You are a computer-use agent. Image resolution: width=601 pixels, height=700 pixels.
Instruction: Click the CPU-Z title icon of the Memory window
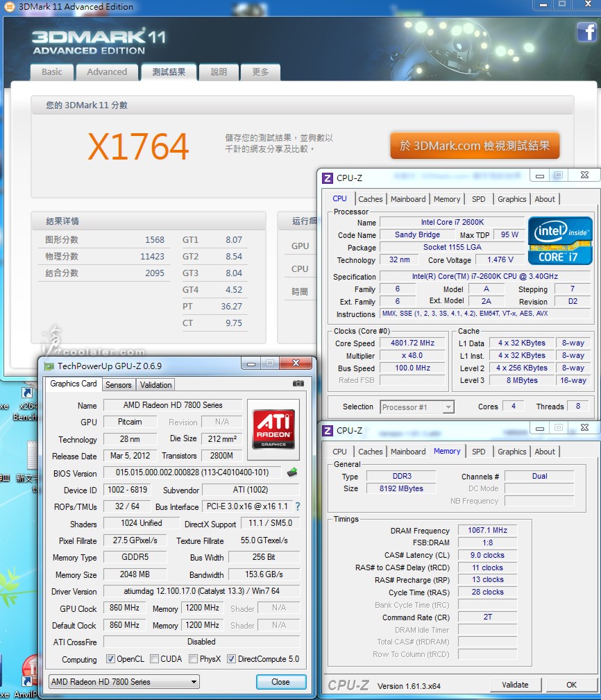[x=328, y=430]
